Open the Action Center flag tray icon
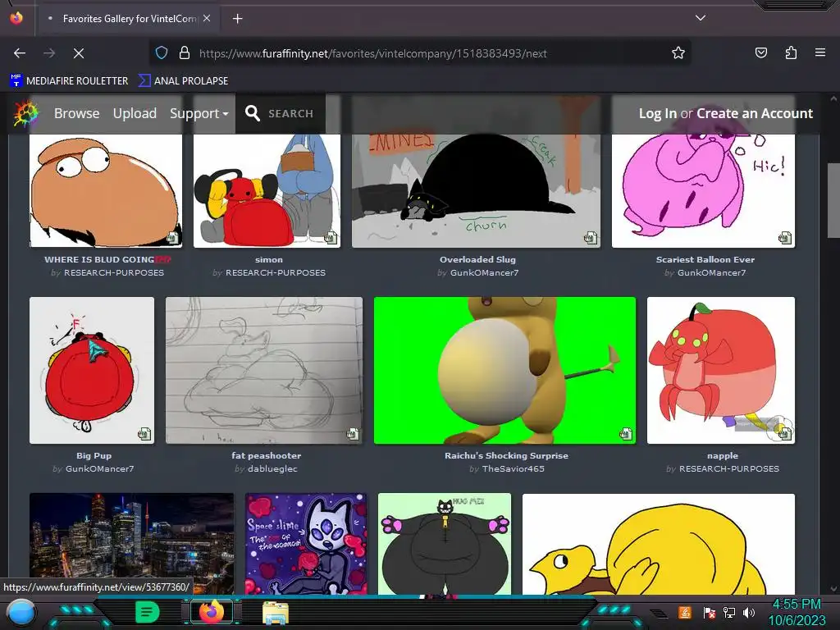 pos(710,612)
